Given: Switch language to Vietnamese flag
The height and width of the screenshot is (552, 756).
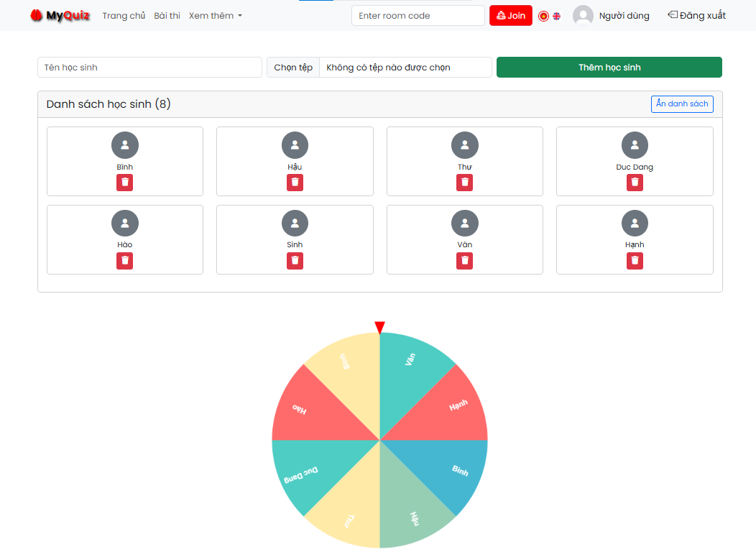Looking at the screenshot, I should point(543,16).
